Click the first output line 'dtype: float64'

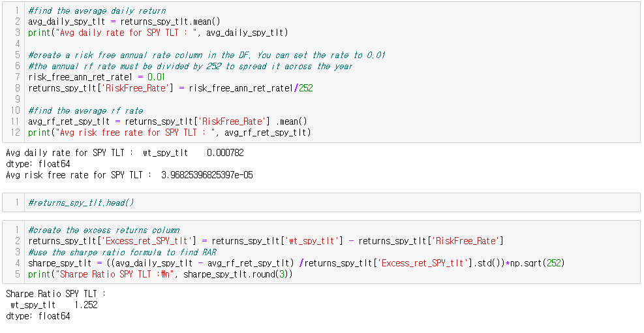point(38,164)
